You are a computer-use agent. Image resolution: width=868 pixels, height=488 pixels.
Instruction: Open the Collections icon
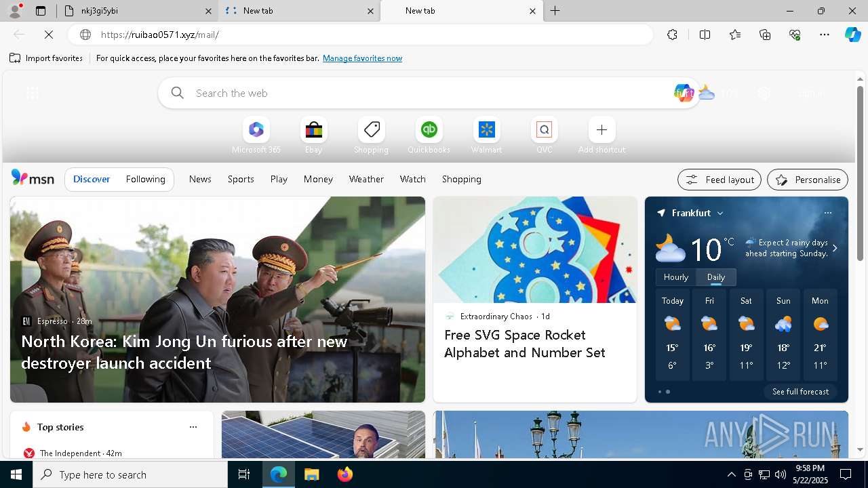click(x=765, y=35)
